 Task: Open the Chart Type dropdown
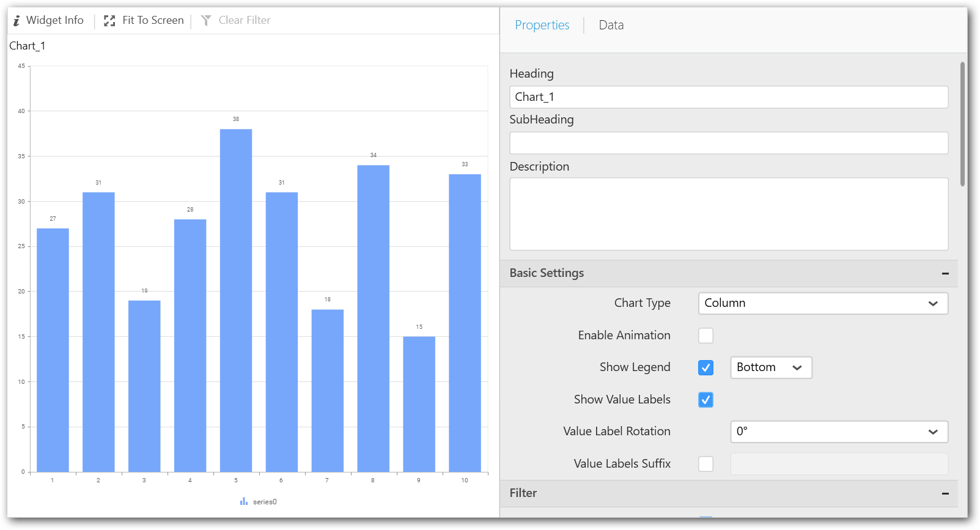coord(822,303)
